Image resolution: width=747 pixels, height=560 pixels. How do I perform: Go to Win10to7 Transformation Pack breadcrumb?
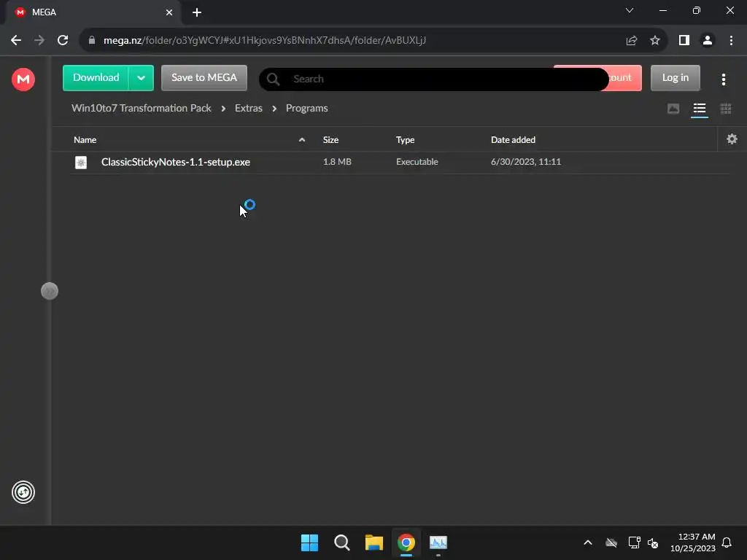(x=141, y=108)
